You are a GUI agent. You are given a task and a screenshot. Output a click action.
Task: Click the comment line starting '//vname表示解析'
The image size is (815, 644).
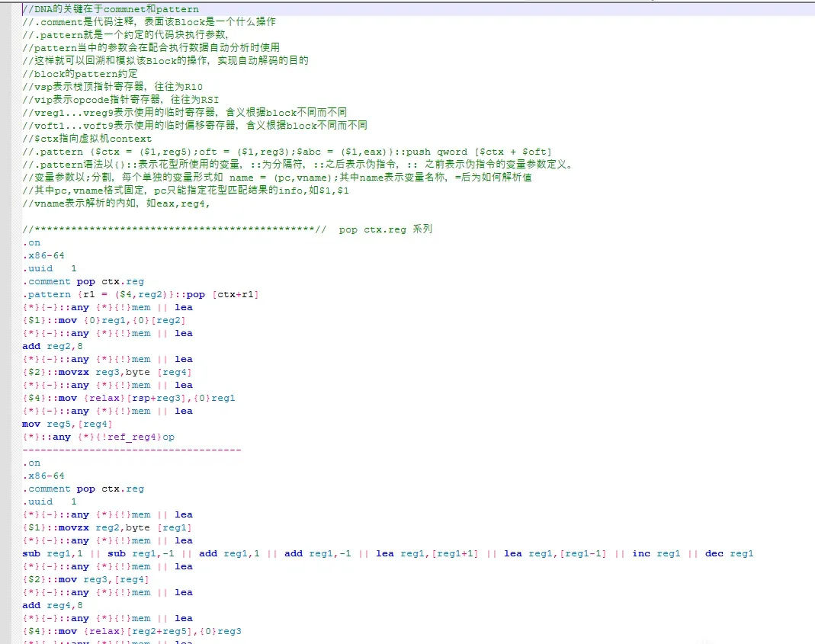click(116, 203)
